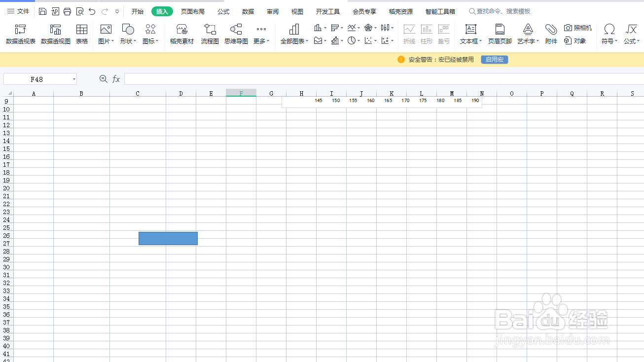
Task: Click Enable Macros (启用宏) button
Action: (495, 60)
